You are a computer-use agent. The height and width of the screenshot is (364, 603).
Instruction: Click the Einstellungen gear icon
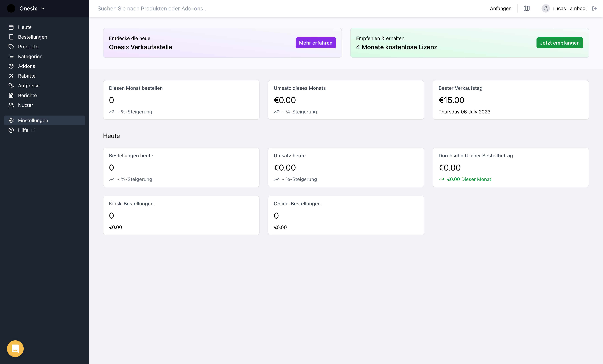click(11, 121)
